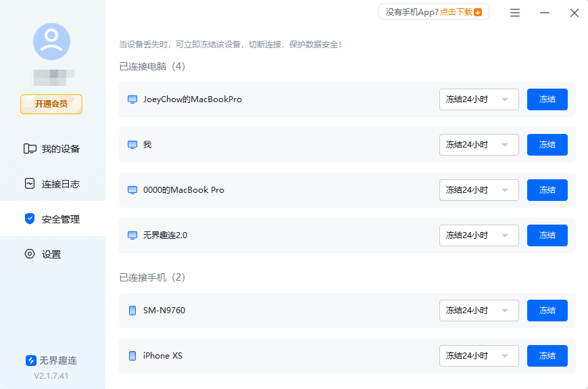588x389 pixels.
Task: Click the 设置 gear icon
Action: [x=30, y=254]
